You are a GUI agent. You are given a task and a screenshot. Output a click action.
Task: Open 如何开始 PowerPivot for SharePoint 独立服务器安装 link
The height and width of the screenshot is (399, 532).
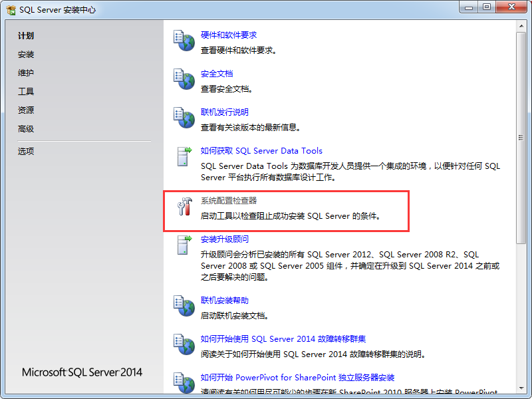click(297, 377)
